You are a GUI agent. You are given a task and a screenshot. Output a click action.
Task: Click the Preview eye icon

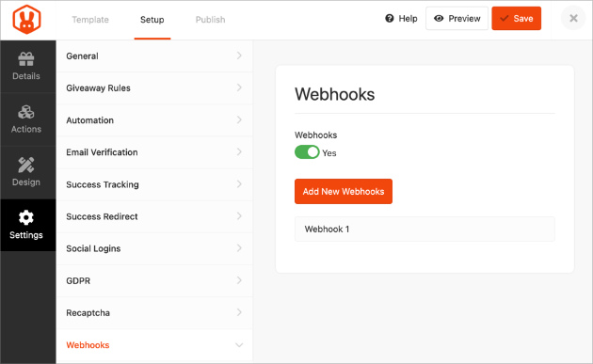[439, 19]
